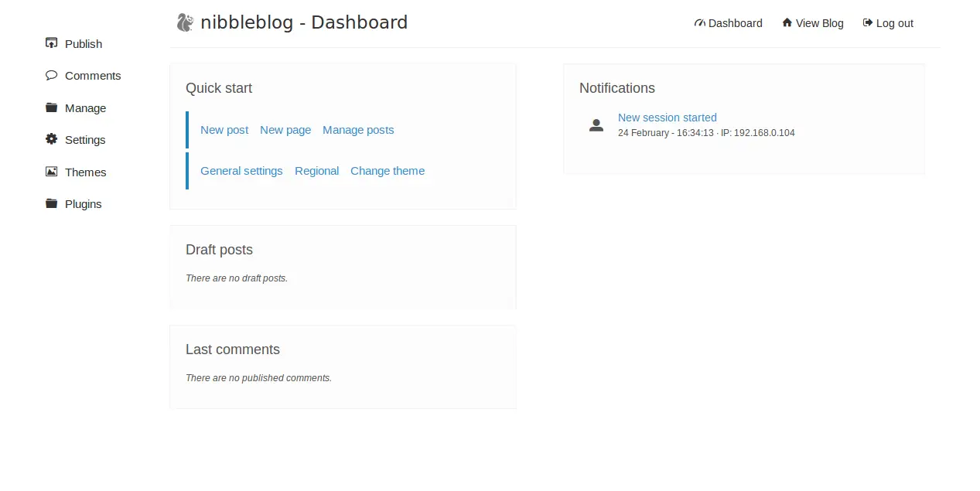Open the Regional settings link
The image size is (980, 491).
316,171
